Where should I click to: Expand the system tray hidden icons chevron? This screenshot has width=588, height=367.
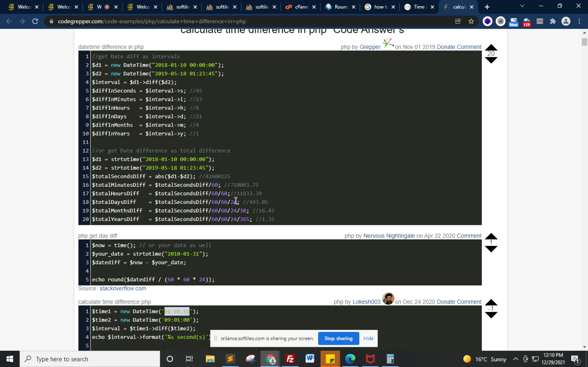click(516, 359)
